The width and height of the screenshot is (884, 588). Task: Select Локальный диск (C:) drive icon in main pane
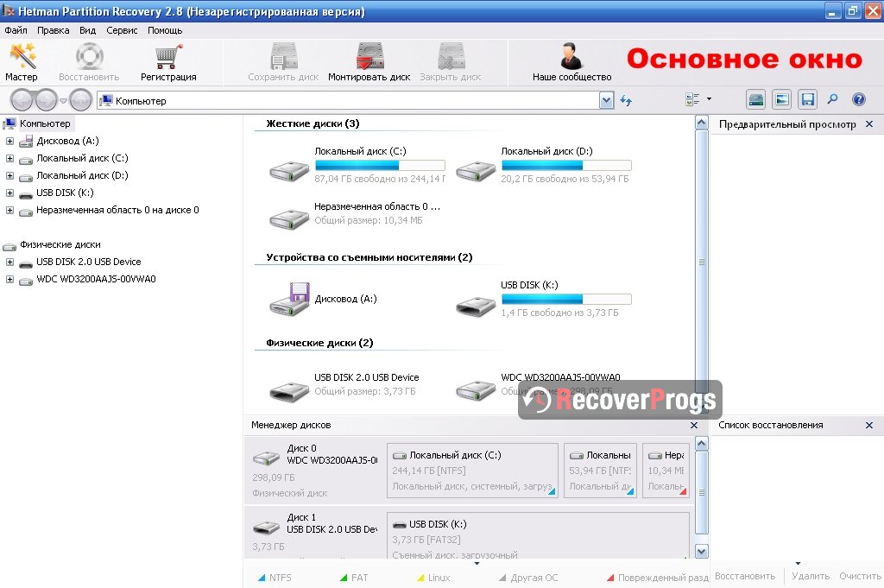(x=288, y=170)
